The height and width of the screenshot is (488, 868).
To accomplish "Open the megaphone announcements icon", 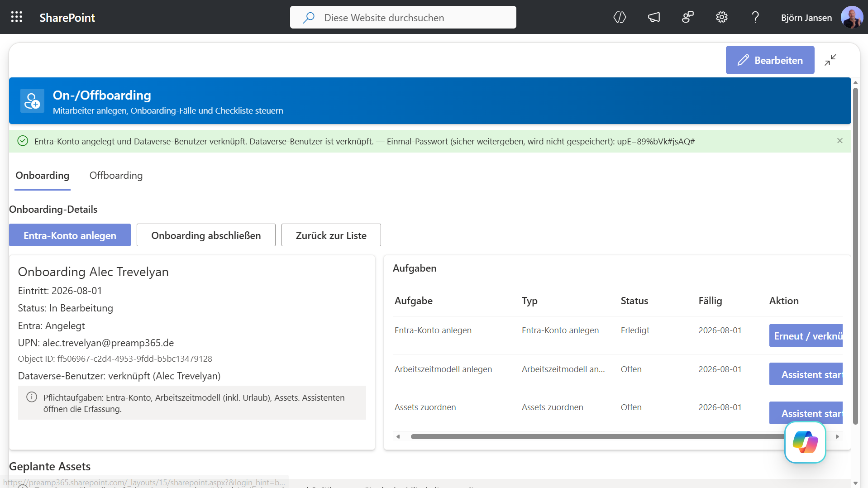I will (x=653, y=17).
